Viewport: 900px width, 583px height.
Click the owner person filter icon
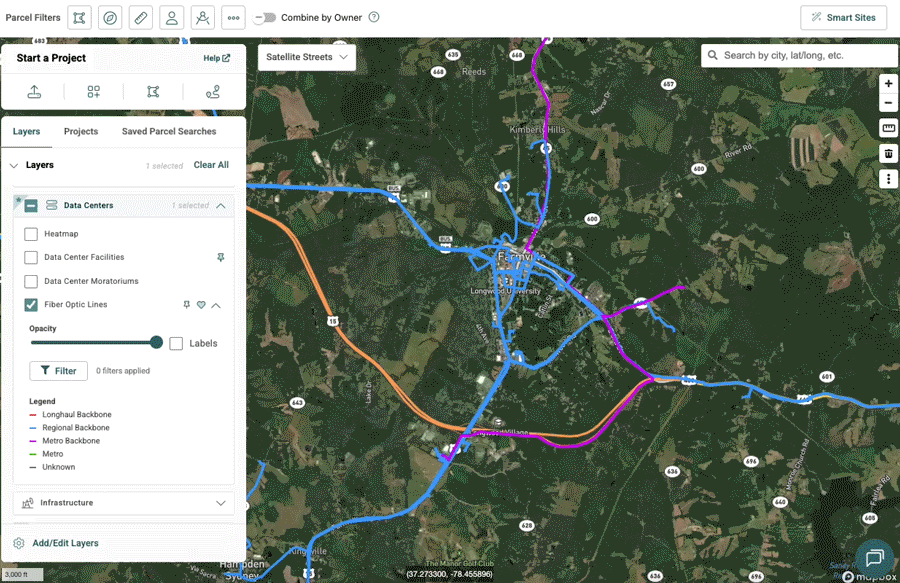[172, 18]
